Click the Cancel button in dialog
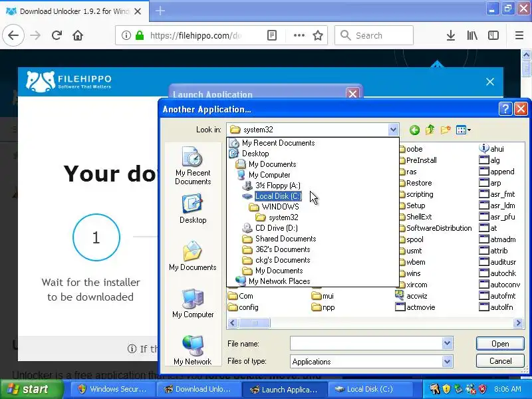This screenshot has width=532, height=399. click(x=500, y=360)
